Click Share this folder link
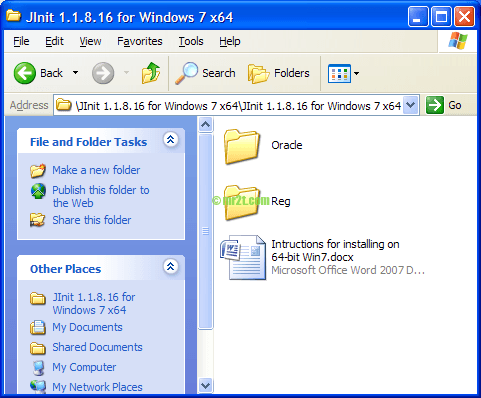 tap(92, 220)
